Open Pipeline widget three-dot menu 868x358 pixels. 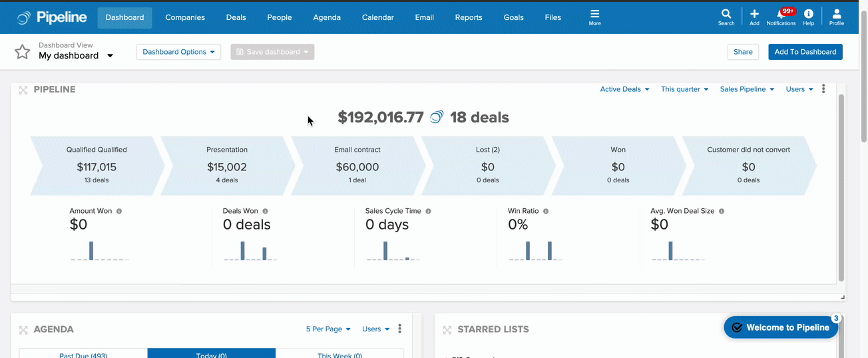coord(823,89)
